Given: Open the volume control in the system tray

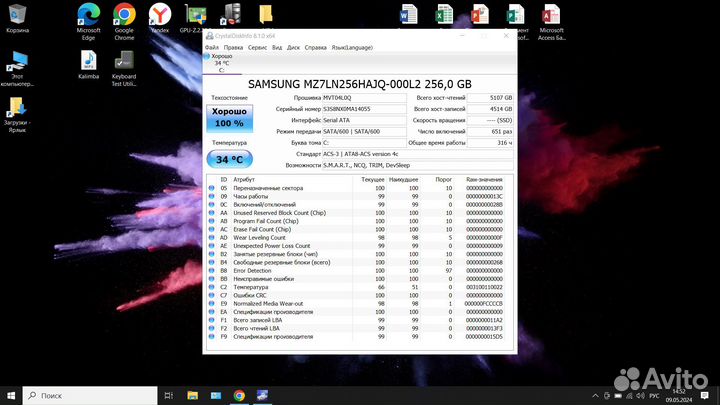Looking at the screenshot, I should click(641, 395).
